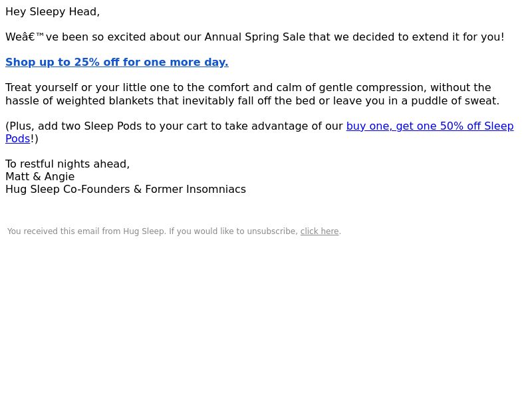
Task: Click the 'Hey Sleepy Head,' greeting line
Action: click(53, 12)
